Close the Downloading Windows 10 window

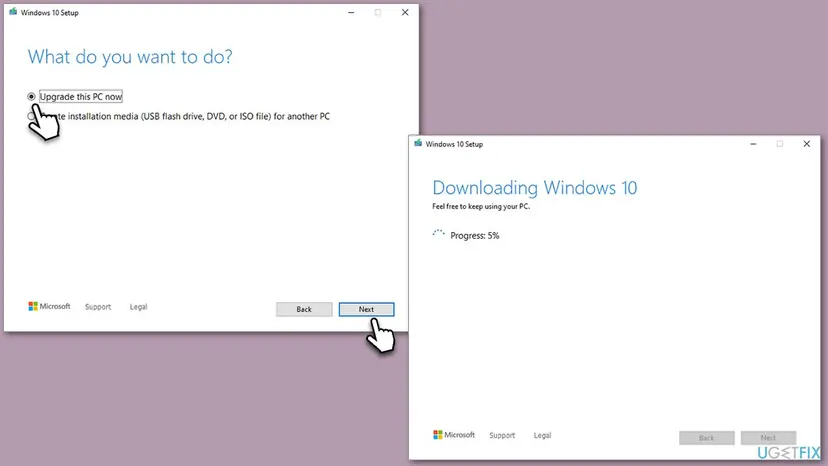coord(806,144)
